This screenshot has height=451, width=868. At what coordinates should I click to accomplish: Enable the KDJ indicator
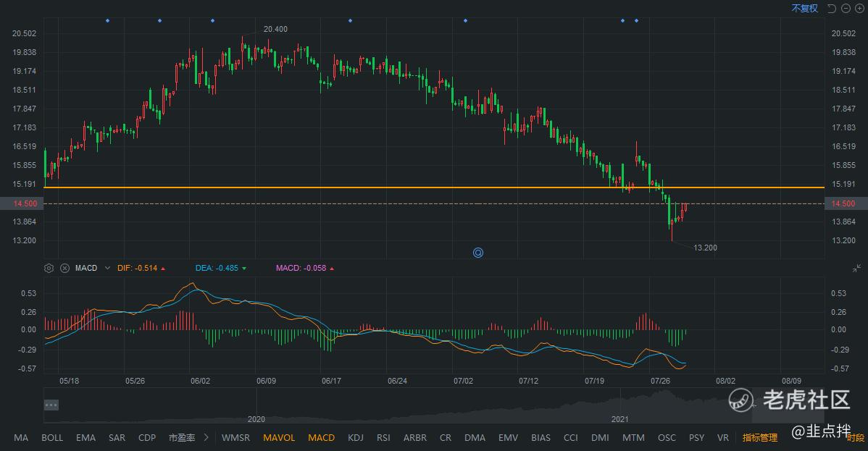356,438
